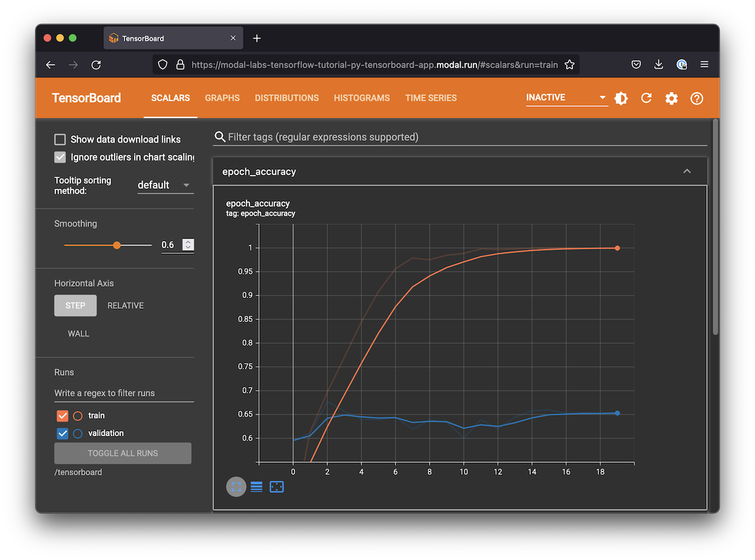Bookmark page with the star icon

click(569, 64)
